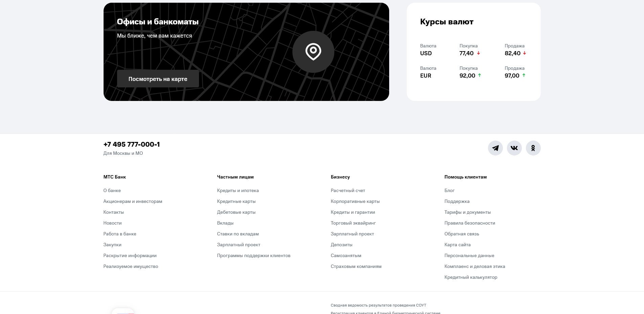This screenshot has height=314, width=644.
Task: Go to 'Акционерам и инвесторам' page
Action: [x=133, y=201]
